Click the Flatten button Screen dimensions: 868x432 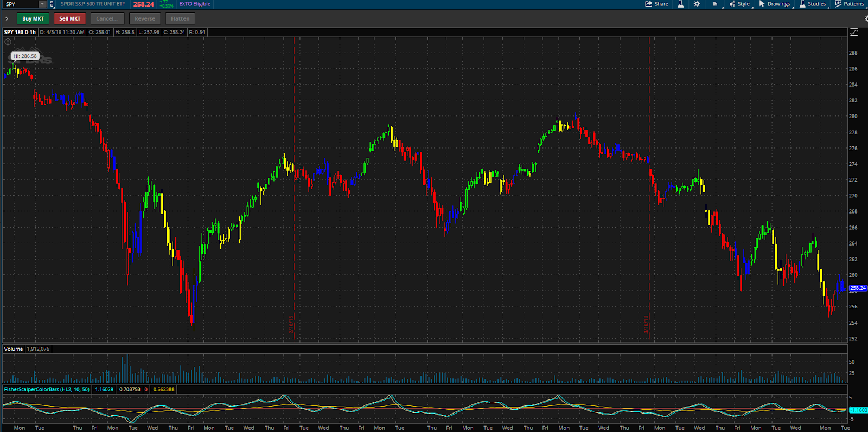tap(180, 18)
